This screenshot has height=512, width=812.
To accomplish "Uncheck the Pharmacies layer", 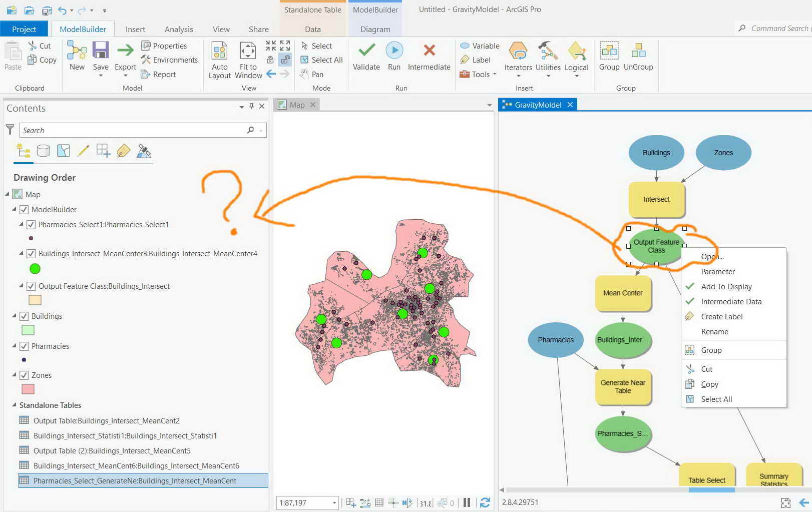I will pos(24,346).
